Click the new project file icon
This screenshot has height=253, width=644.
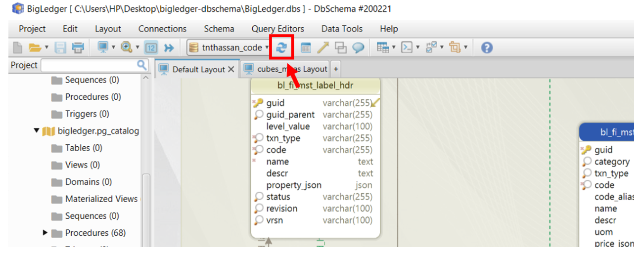click(x=18, y=47)
